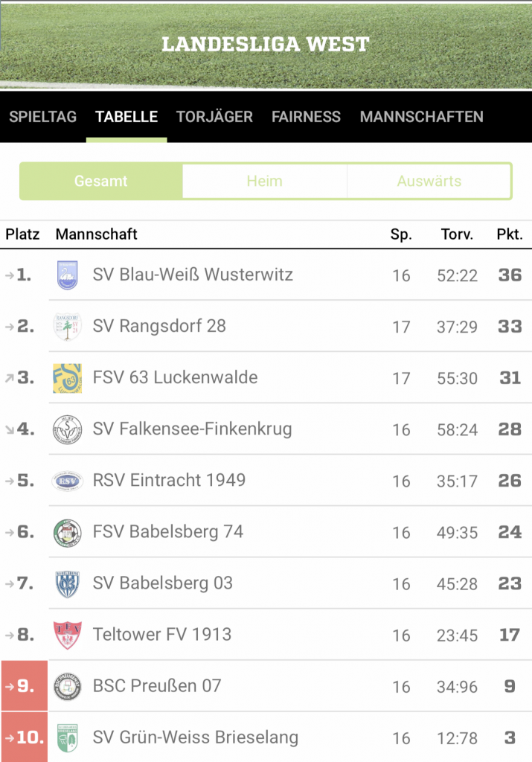Image resolution: width=532 pixels, height=762 pixels.
Task: Switch table view to Gesamt
Action: click(x=101, y=182)
